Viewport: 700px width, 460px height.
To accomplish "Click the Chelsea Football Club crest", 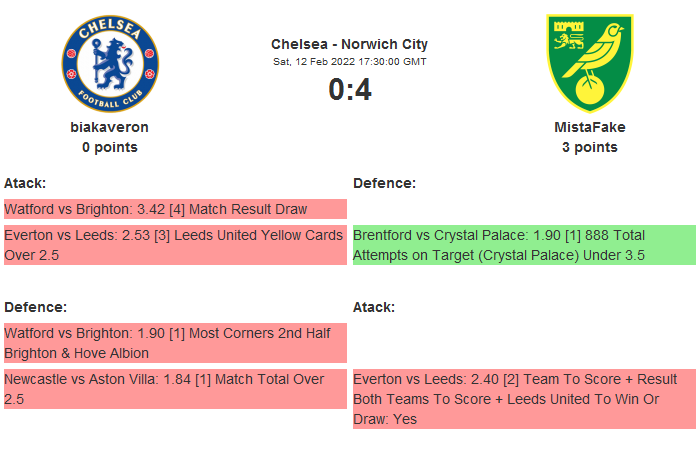I will pyautogui.click(x=110, y=63).
